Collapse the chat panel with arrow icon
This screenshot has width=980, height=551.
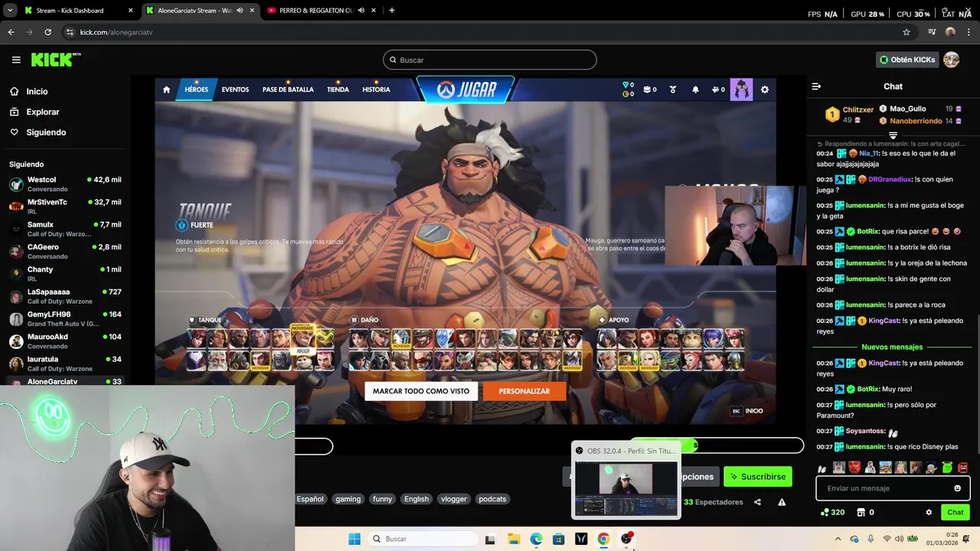tap(816, 86)
